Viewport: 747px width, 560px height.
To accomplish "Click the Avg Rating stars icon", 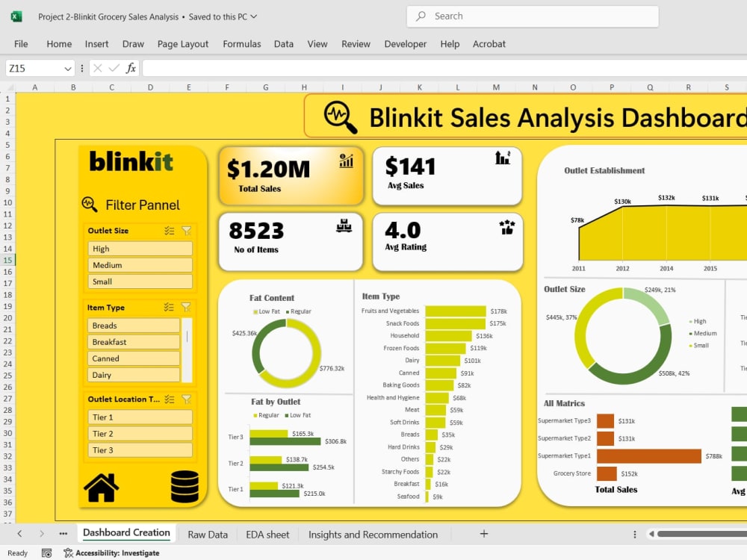I will pyautogui.click(x=507, y=227).
